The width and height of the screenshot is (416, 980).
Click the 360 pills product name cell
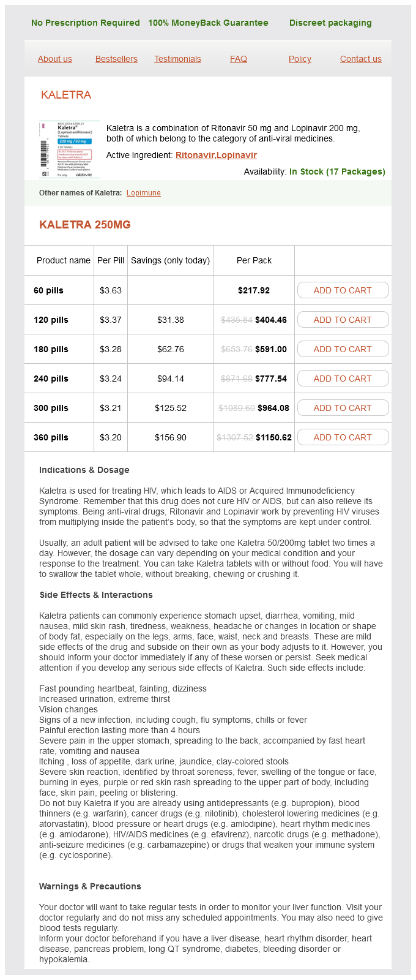click(51, 437)
